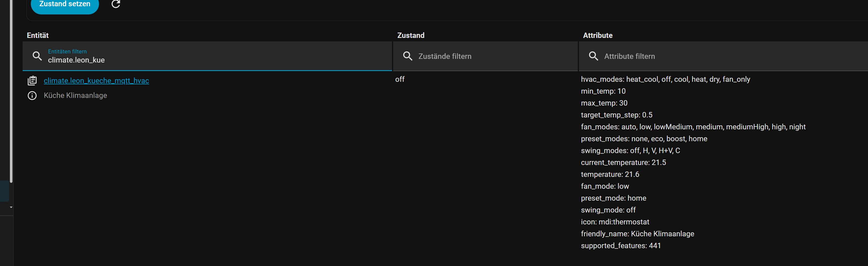Click the Zustand setzen button
Viewport: 868px width, 266px height.
pos(65,4)
